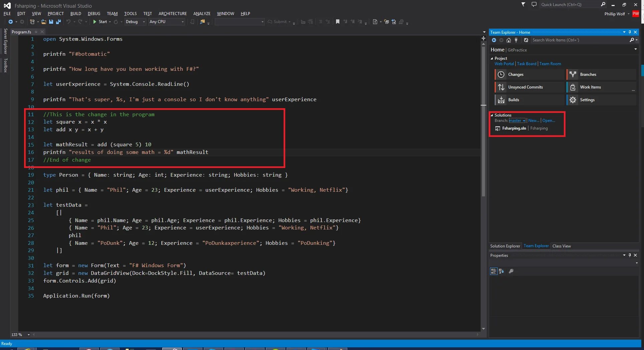Screen dimensions: 644x350
Task: Open Builds in Team Explorer
Action: coord(529,100)
